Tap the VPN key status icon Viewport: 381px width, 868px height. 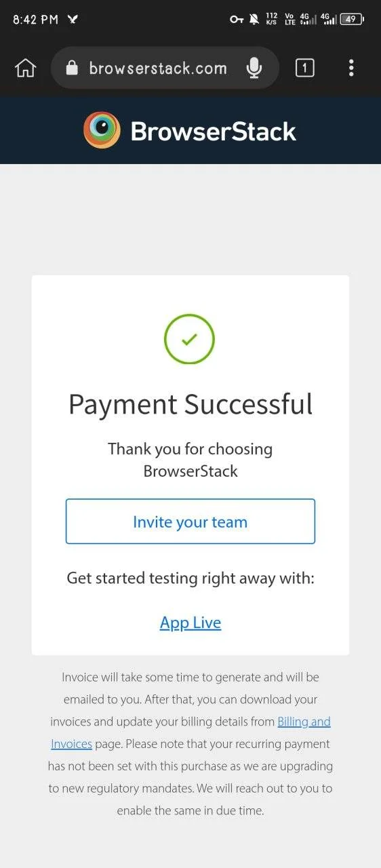pyautogui.click(x=236, y=19)
